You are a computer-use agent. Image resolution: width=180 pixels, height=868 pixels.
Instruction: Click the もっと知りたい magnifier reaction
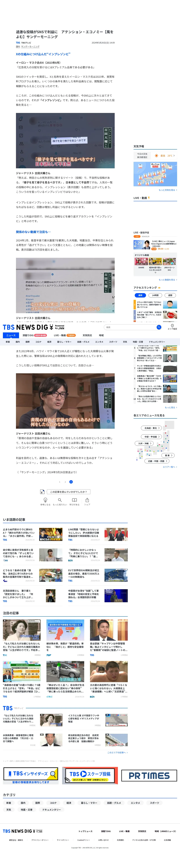[60, 502]
